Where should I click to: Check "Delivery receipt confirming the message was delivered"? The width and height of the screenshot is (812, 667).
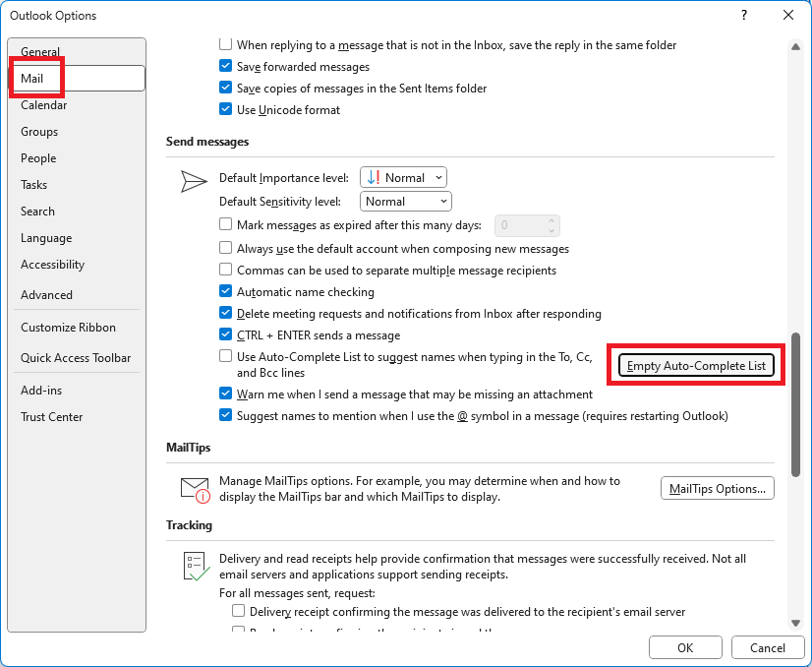(x=238, y=611)
